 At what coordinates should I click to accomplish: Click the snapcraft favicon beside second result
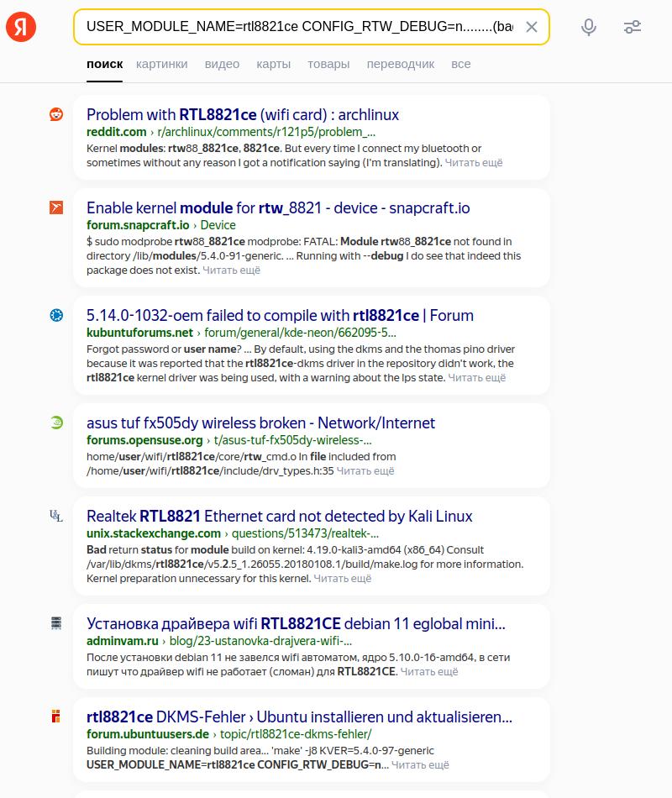click(x=56, y=207)
